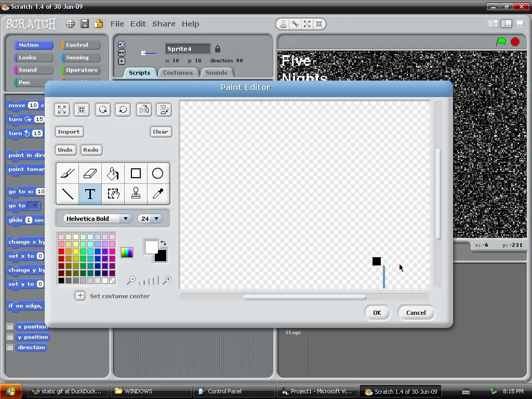Open the File menu

click(117, 24)
